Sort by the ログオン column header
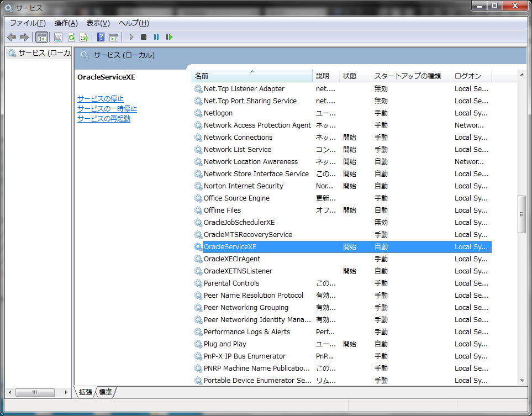 [x=471, y=76]
